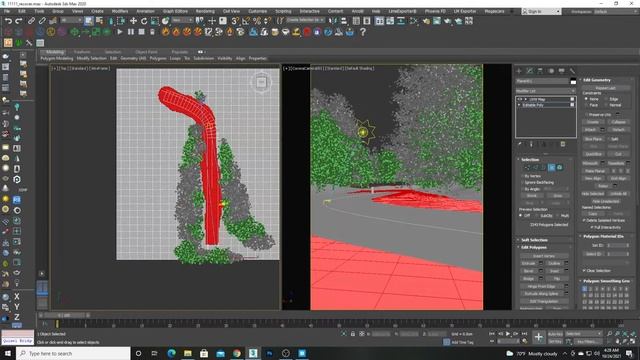Open the Hierarchy tab in command panel
This screenshot has width=640, height=360.
[x=540, y=71]
